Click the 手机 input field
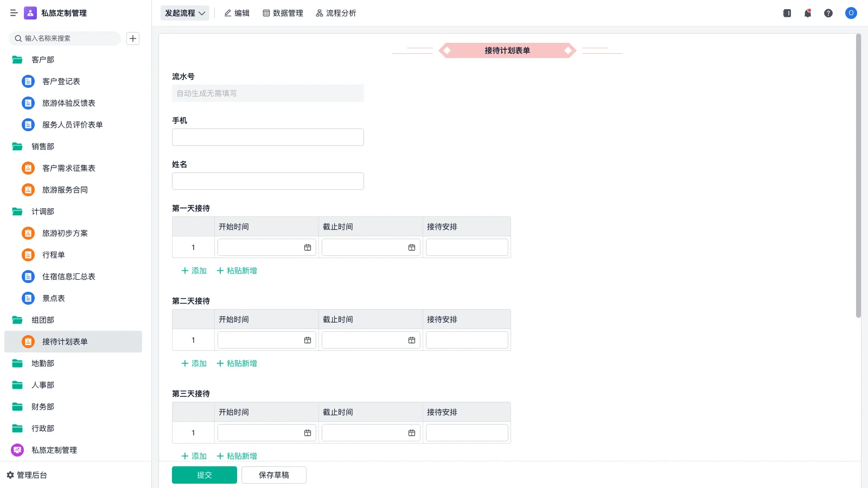868x488 pixels. 268,137
